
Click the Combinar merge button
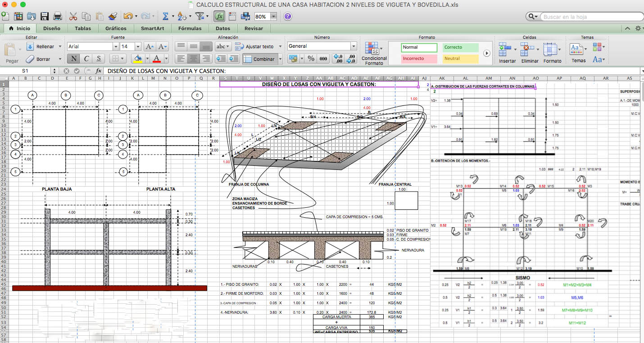(x=259, y=59)
